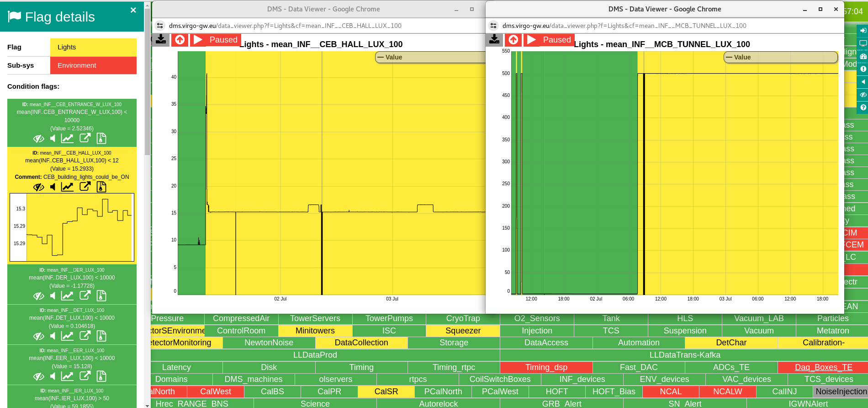Click the monitor icon in right sidebar
The image size is (868, 408).
point(863,43)
